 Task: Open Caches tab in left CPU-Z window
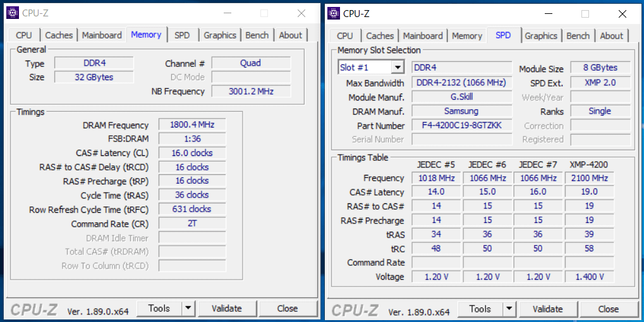click(59, 35)
